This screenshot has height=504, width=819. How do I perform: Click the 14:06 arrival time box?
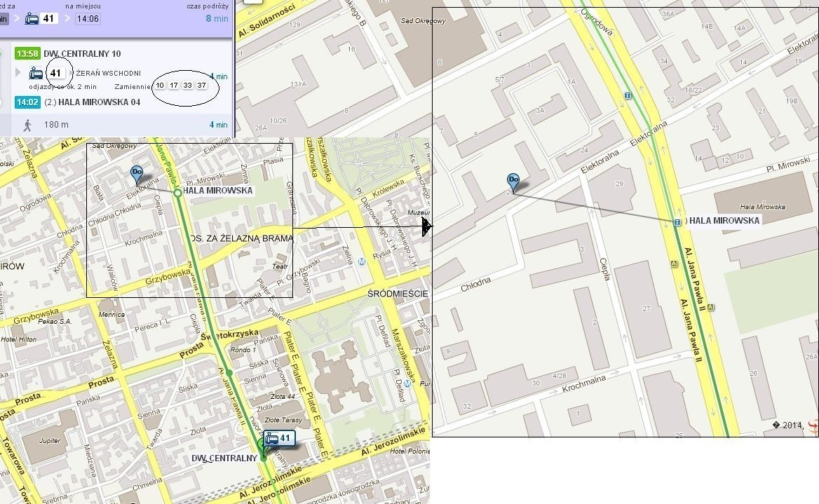tap(88, 19)
